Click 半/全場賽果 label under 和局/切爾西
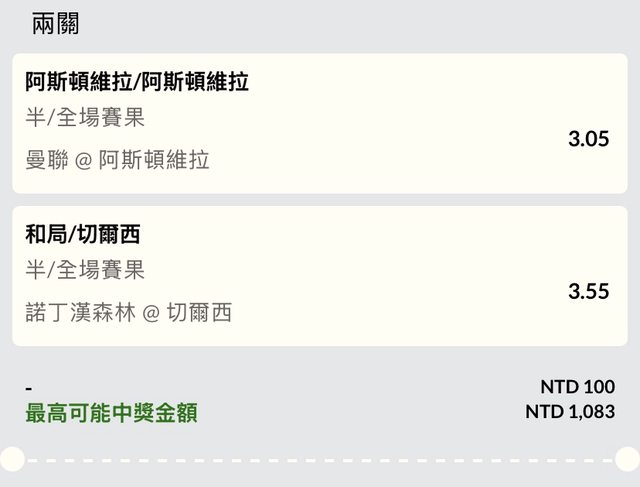This screenshot has height=487, width=640. point(85,270)
